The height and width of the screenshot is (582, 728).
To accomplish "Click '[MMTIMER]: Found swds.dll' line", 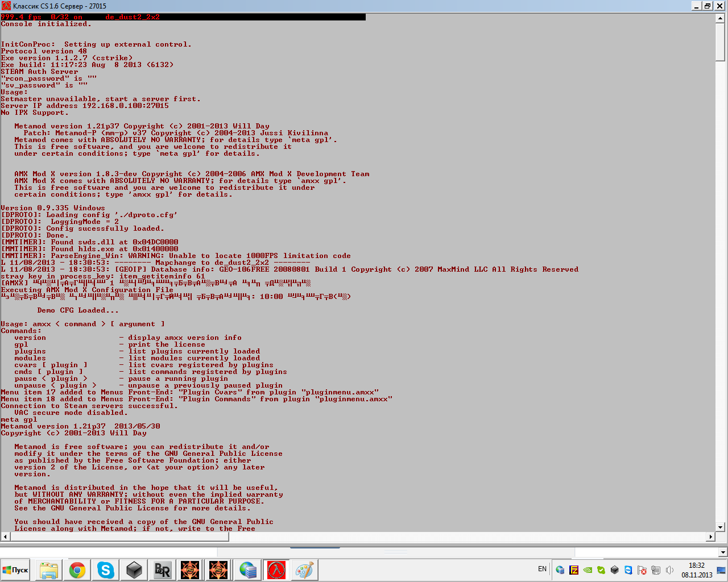I will point(89,242).
